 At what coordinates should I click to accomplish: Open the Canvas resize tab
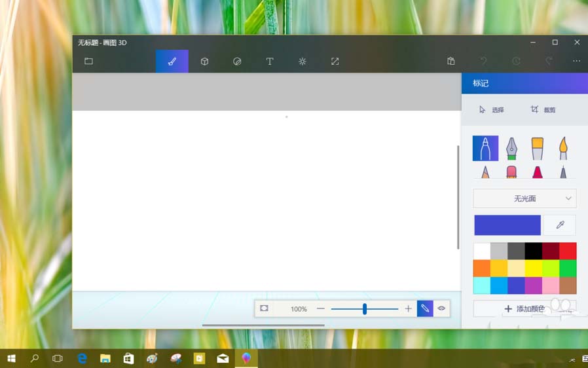(x=335, y=62)
